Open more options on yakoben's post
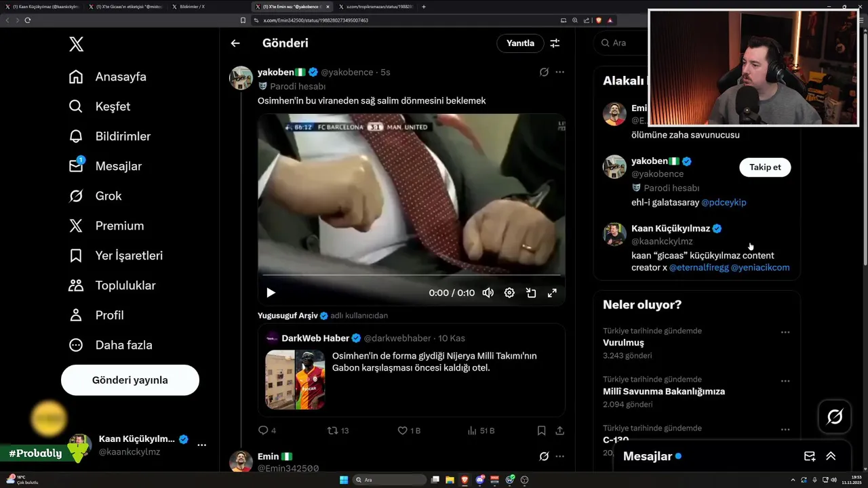Image resolution: width=868 pixels, height=488 pixels. click(x=559, y=72)
